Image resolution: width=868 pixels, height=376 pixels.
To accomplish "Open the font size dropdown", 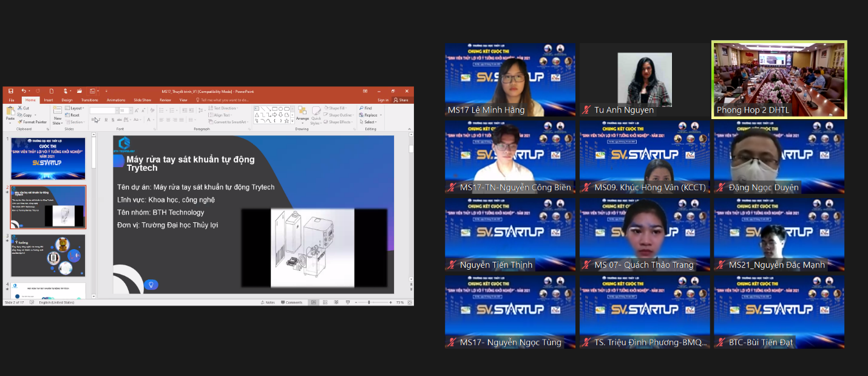I will tap(130, 111).
